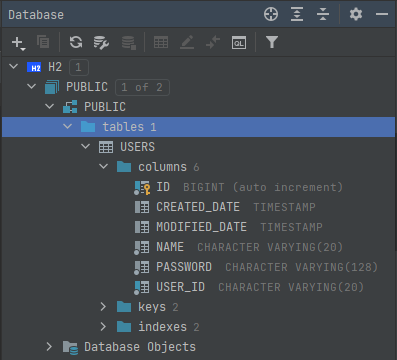Viewport: 397px width, 360px height.
Task: Click the Filter funnel icon
Action: pyautogui.click(x=272, y=42)
